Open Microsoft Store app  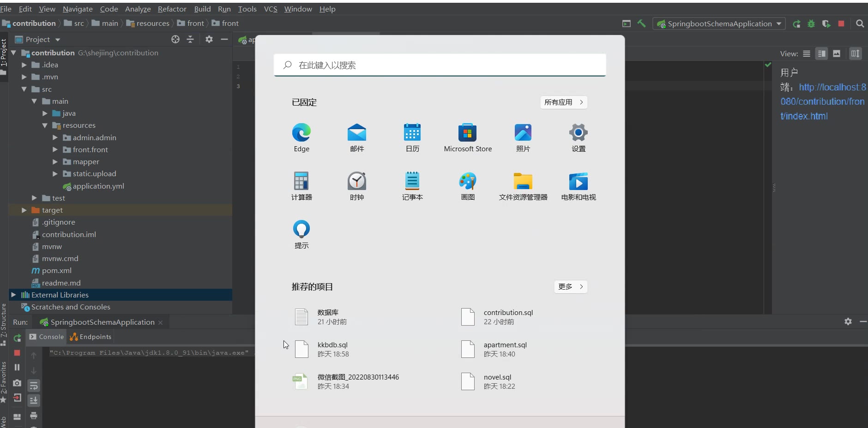pos(468,137)
